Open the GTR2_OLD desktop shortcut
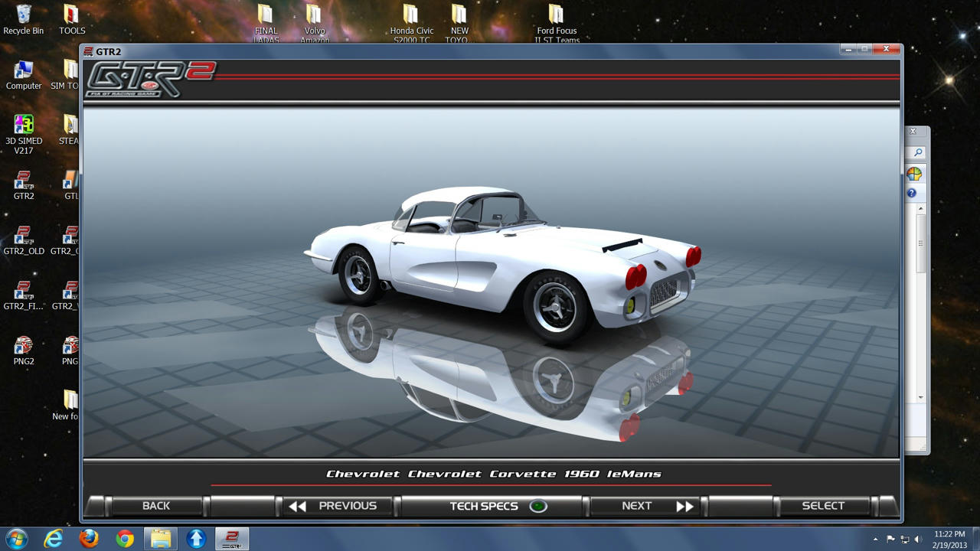Viewport: 980px width, 551px height. pos(23,240)
